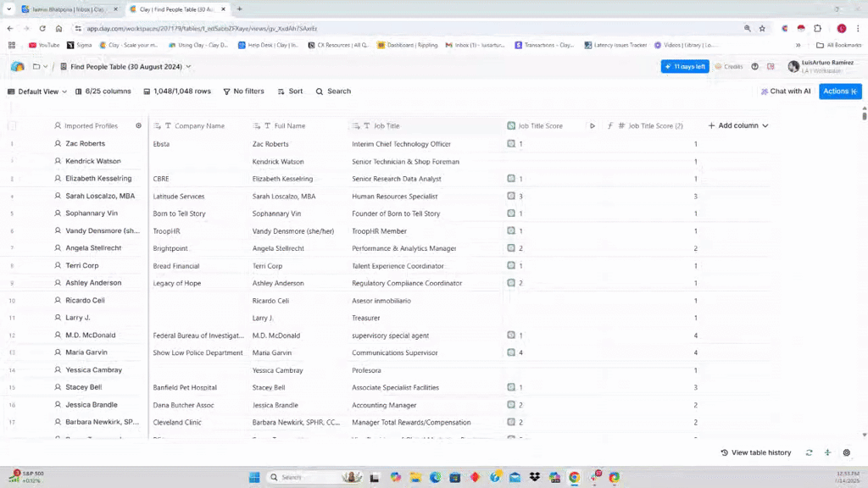This screenshot has height=488, width=868.
Task: Open table settings gear icon at bottom right
Action: click(846, 452)
